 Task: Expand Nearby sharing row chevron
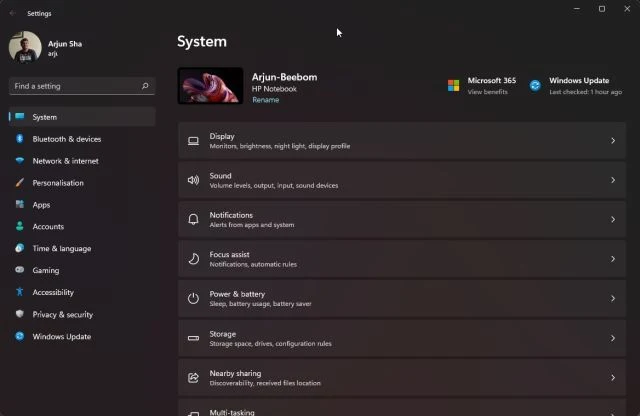[613, 378]
